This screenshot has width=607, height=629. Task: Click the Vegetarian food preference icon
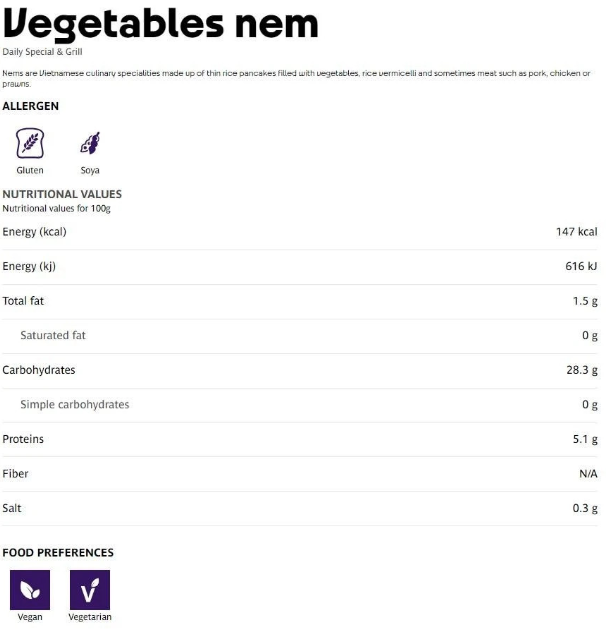coord(90,590)
